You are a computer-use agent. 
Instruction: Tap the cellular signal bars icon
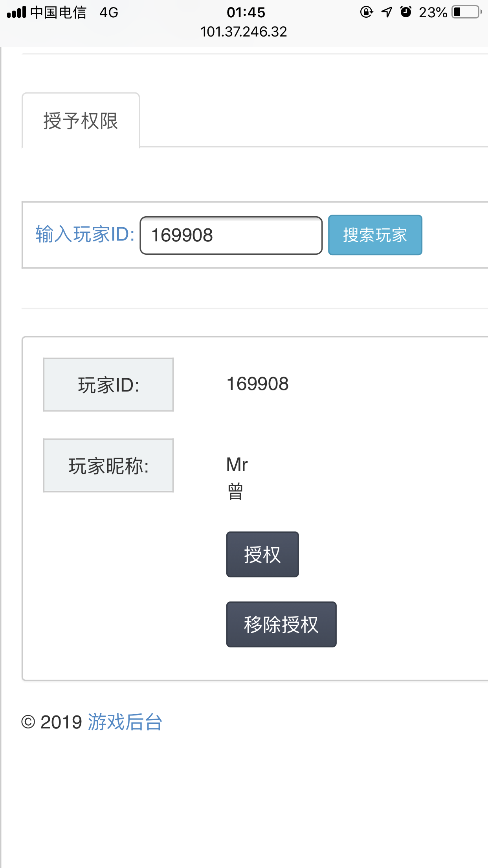[x=17, y=13]
